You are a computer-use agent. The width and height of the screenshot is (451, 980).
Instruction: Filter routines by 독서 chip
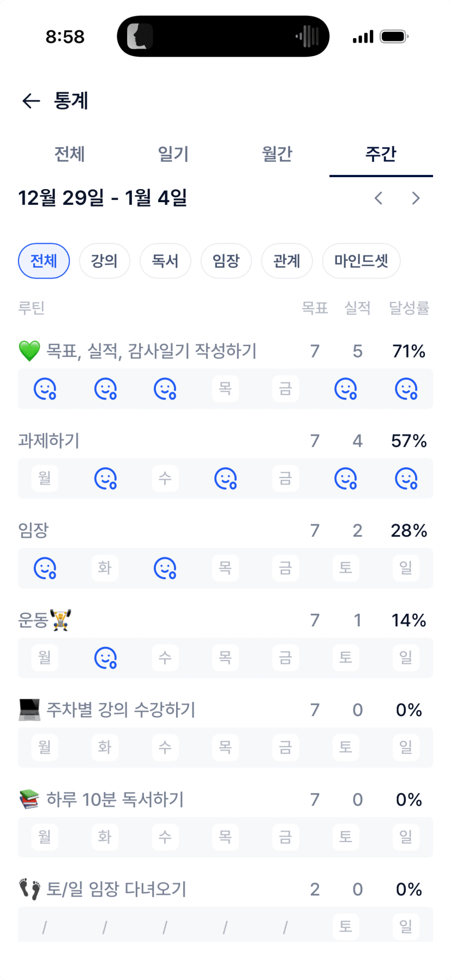tap(165, 261)
